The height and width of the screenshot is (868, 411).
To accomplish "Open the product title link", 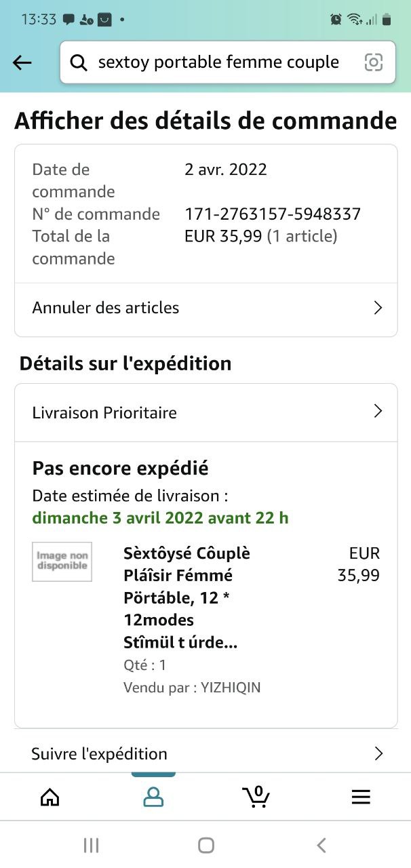I will pos(187,597).
